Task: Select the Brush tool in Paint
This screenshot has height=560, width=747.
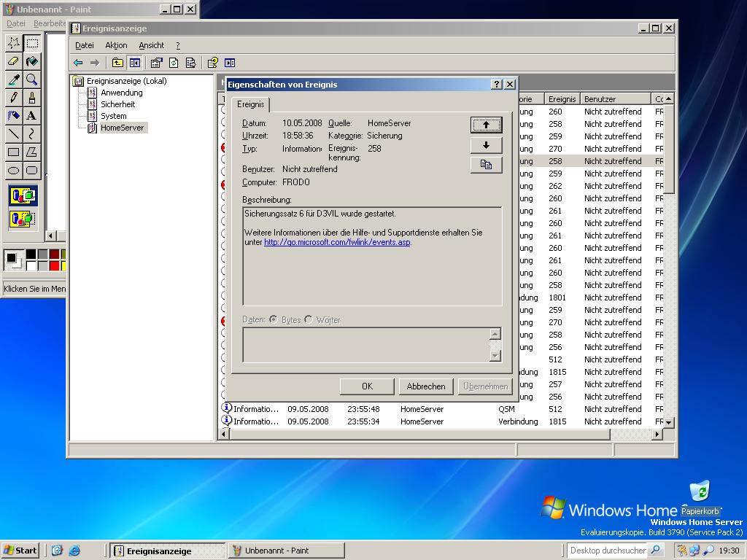Action: pyautogui.click(x=32, y=98)
